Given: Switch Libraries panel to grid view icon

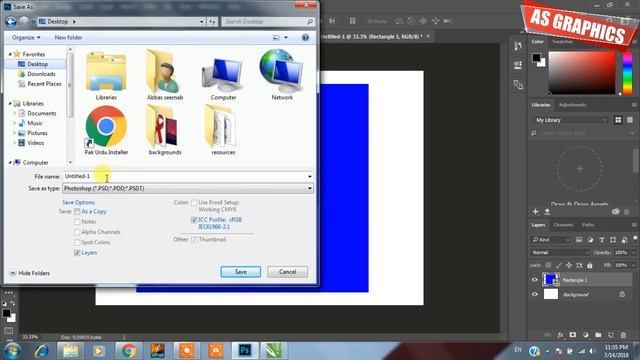Looking at the screenshot, I should coord(618,120).
